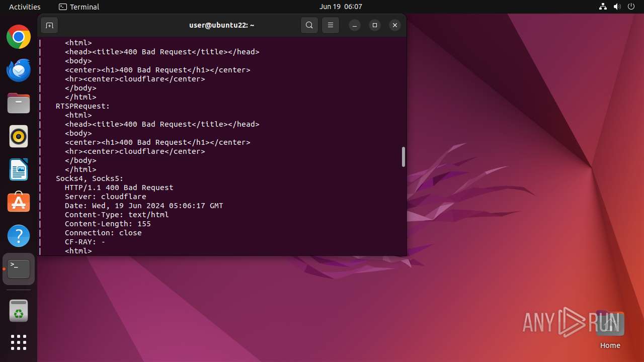The height and width of the screenshot is (362, 644).
Task: Close the terminal window
Action: (395, 25)
